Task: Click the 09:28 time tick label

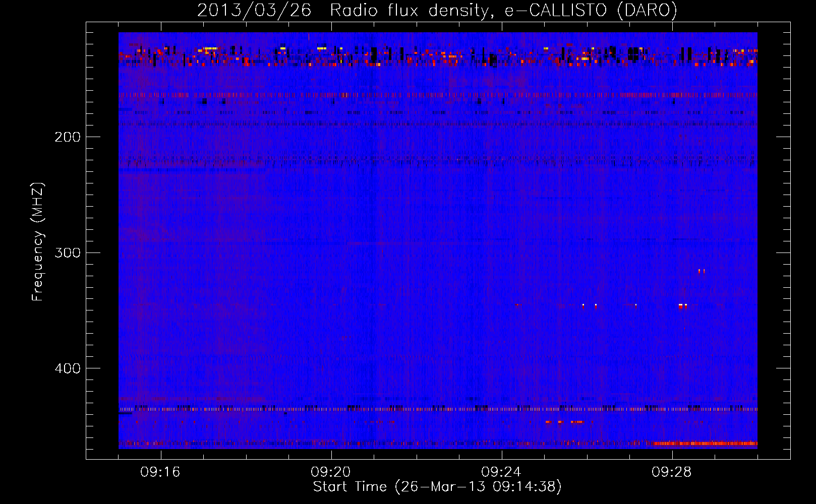Action: [672, 472]
